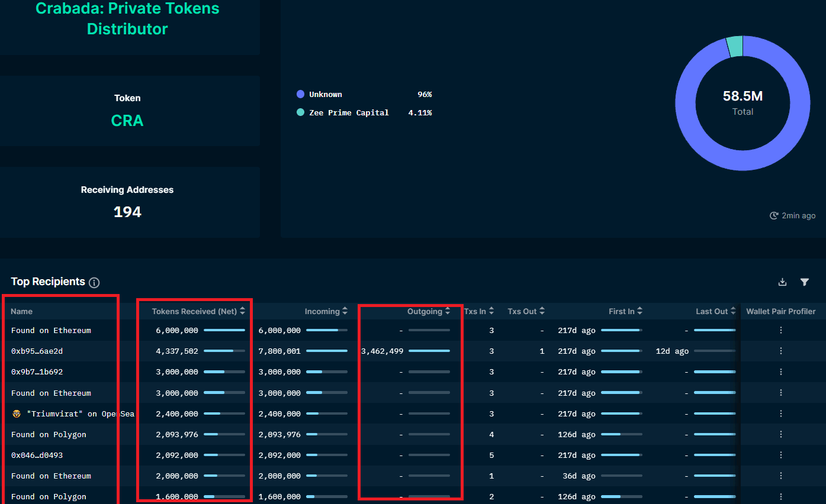This screenshot has height=504, width=826.
Task: Click the 96% Unknown share value
Action: pyautogui.click(x=425, y=94)
